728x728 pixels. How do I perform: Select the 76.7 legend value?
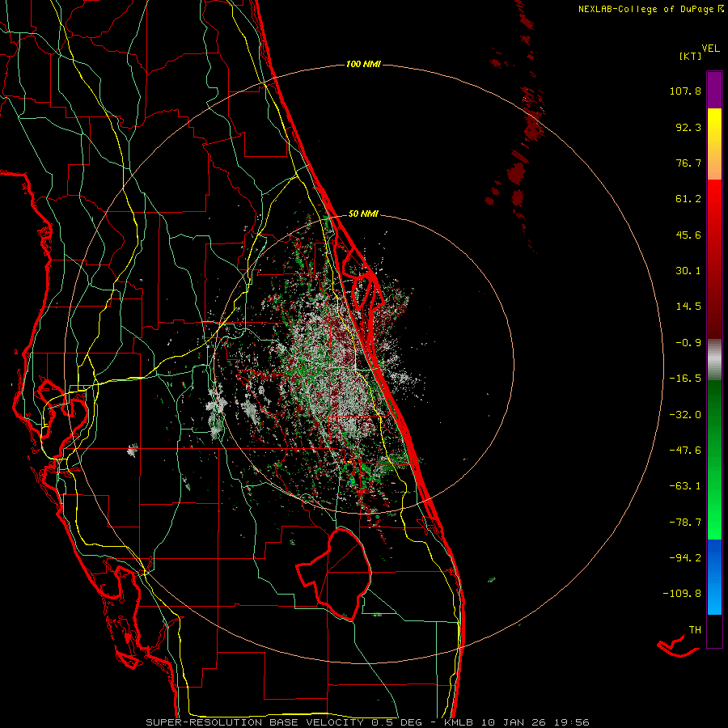tap(688, 163)
